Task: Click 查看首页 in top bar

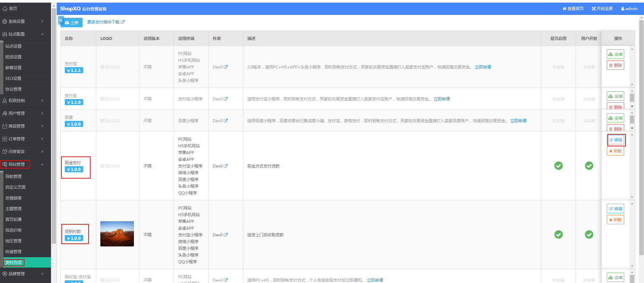Action: [x=573, y=9]
